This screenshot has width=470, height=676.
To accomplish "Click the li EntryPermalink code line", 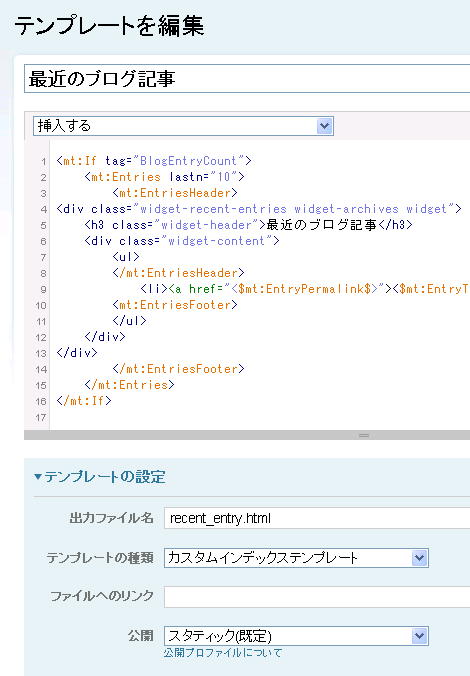I will coord(305,289).
